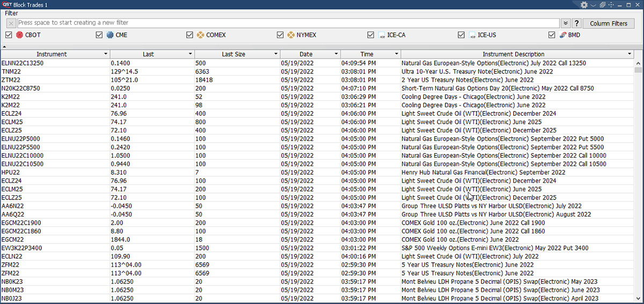Click the ECLN22 instrument cell
This screenshot has width=644, height=304.
(x=55, y=256)
